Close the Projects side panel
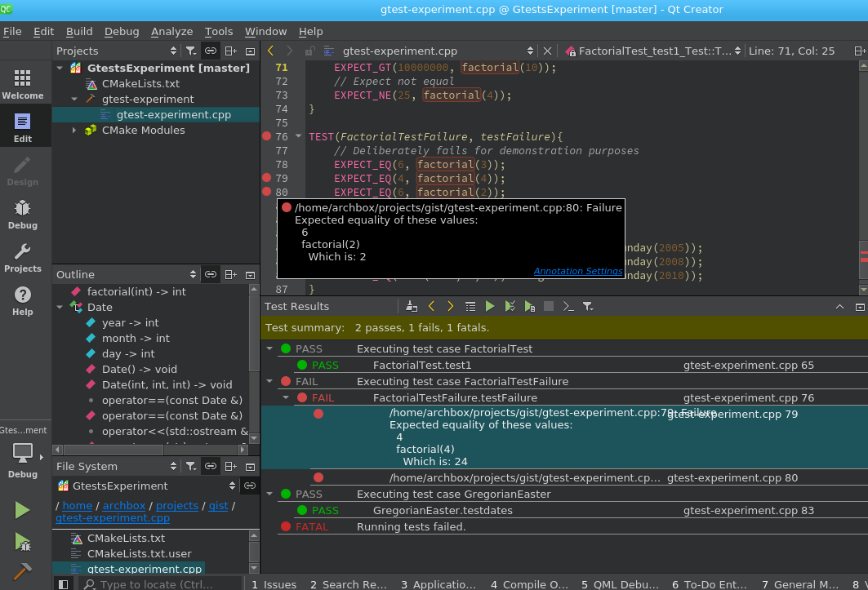This screenshot has width=868, height=590. click(x=250, y=51)
